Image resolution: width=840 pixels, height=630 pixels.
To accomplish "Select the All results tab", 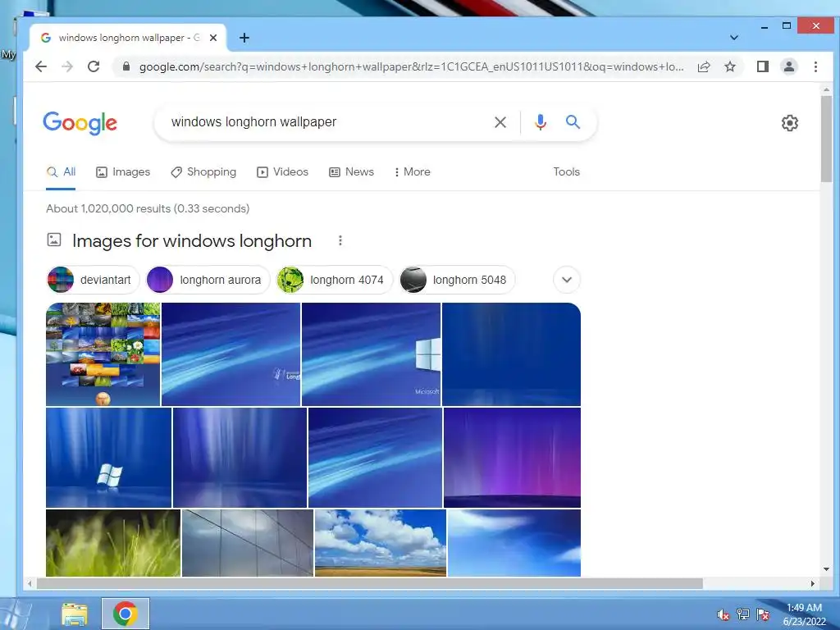I will pyautogui.click(x=61, y=172).
